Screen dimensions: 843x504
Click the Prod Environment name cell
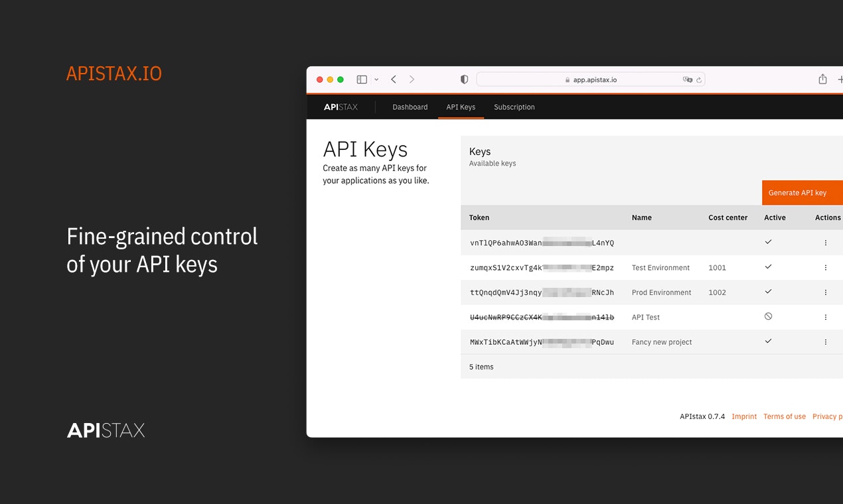(x=661, y=292)
